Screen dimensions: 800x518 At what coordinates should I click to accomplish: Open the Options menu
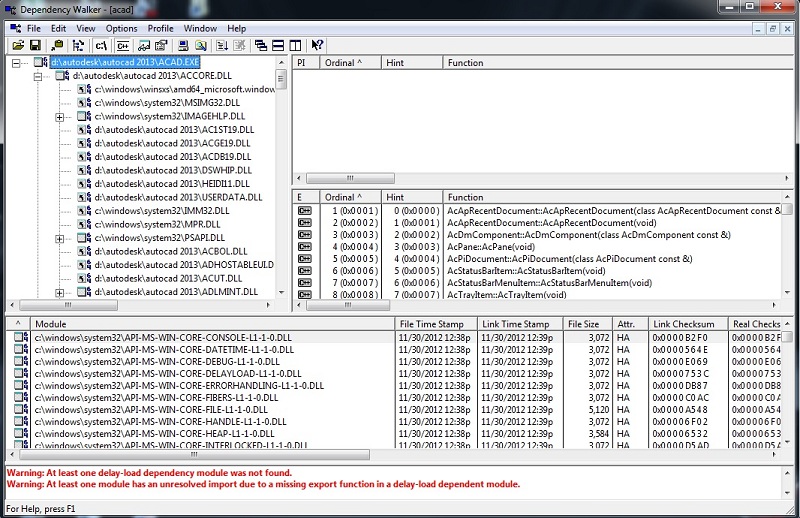coord(121,29)
